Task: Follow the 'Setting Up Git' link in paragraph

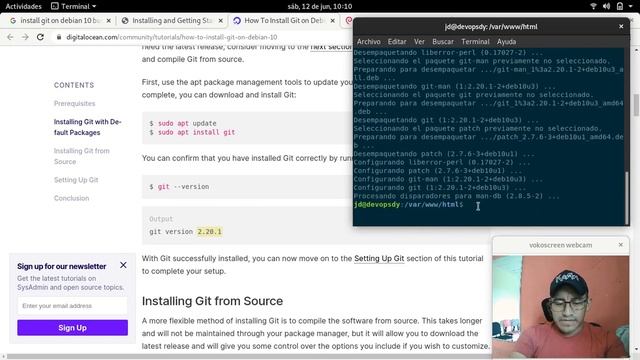Action: tap(379, 258)
